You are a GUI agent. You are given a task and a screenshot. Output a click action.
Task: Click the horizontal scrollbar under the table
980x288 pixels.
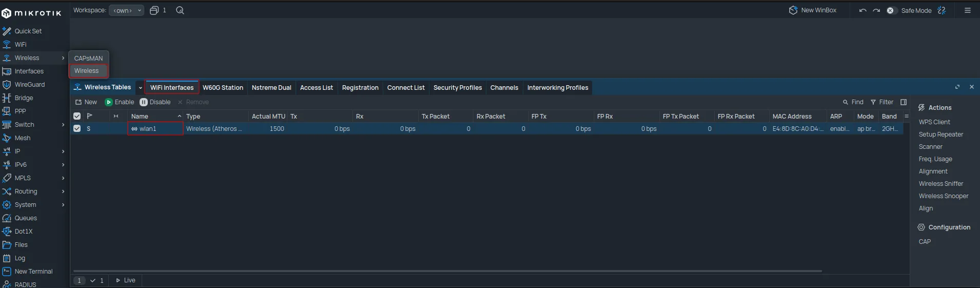click(x=447, y=271)
